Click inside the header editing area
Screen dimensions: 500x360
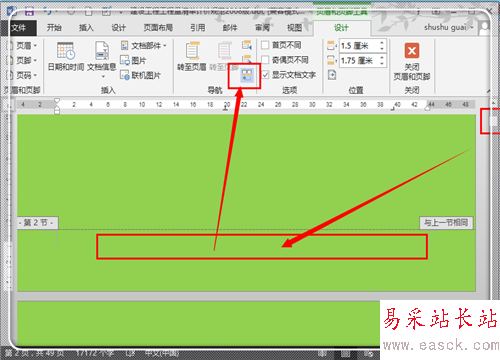click(262, 247)
